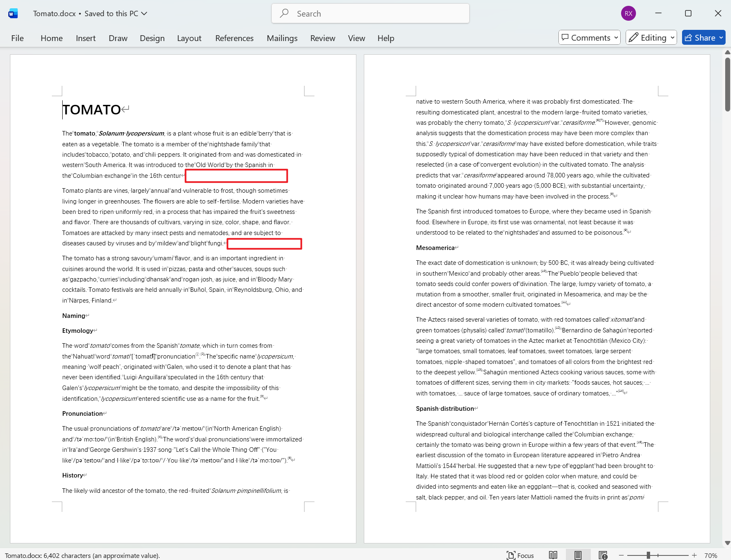Zoom out using the minus icon

[621, 555]
